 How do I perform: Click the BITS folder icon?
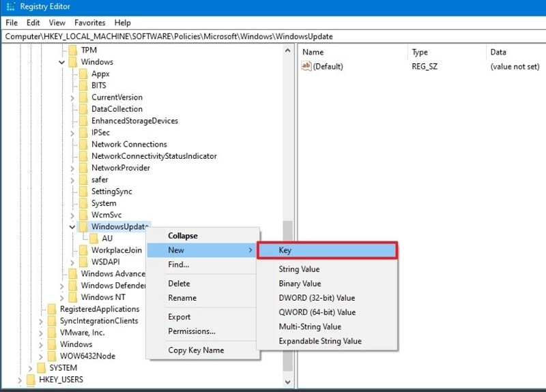(x=83, y=86)
